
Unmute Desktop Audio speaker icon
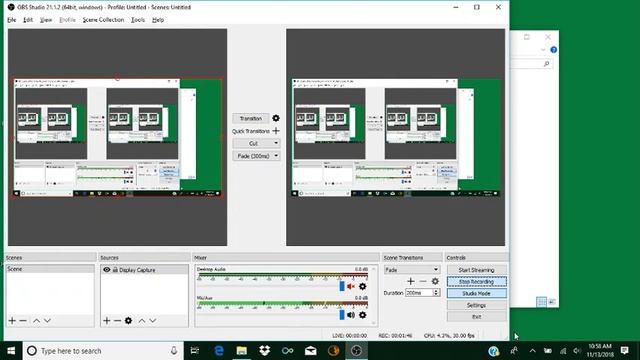351,287
